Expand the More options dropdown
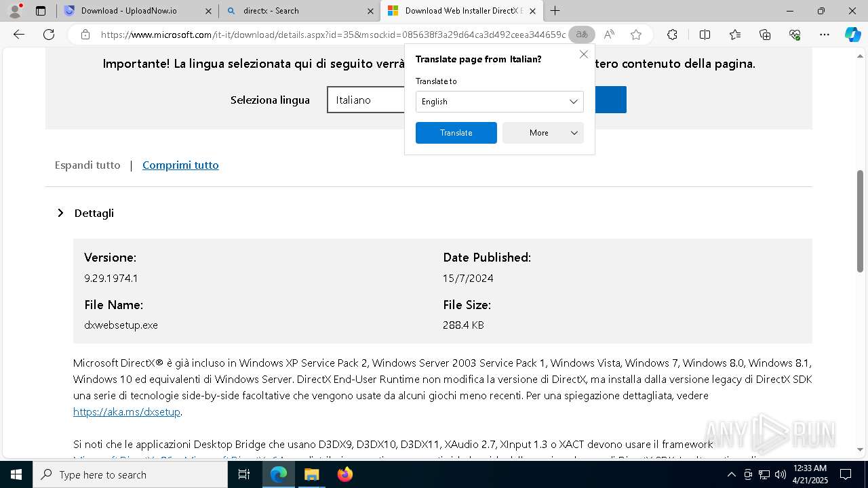The image size is (868, 488). point(543,133)
